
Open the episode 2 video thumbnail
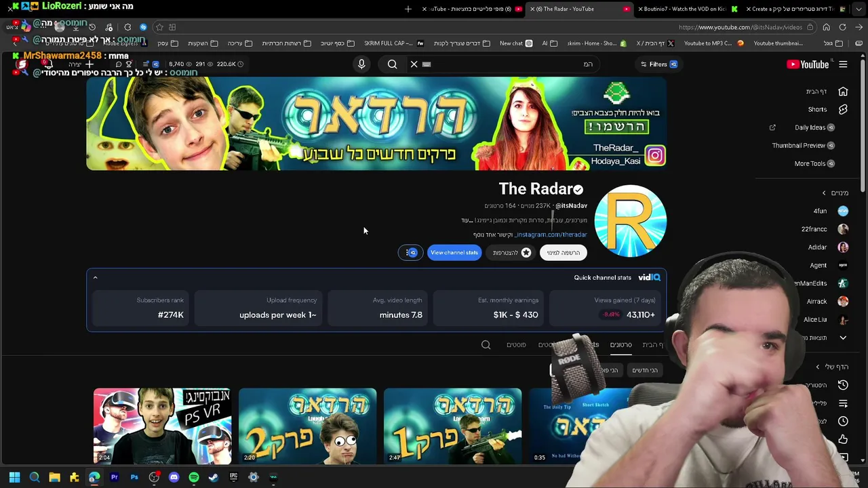click(307, 426)
